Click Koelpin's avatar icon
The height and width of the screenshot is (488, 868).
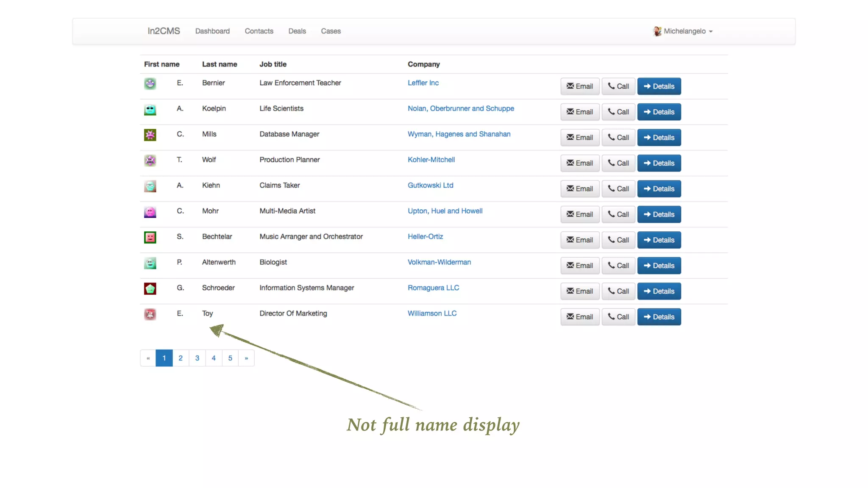(x=150, y=110)
